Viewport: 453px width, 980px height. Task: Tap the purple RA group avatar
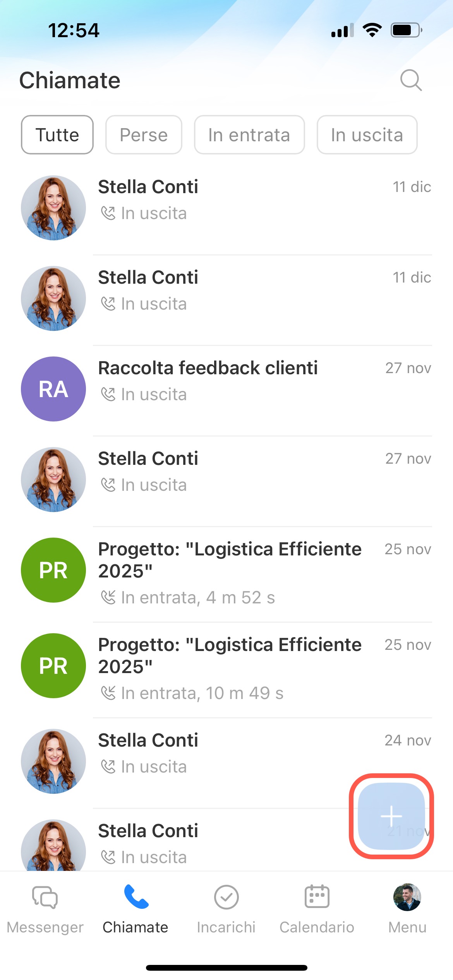pyautogui.click(x=53, y=389)
